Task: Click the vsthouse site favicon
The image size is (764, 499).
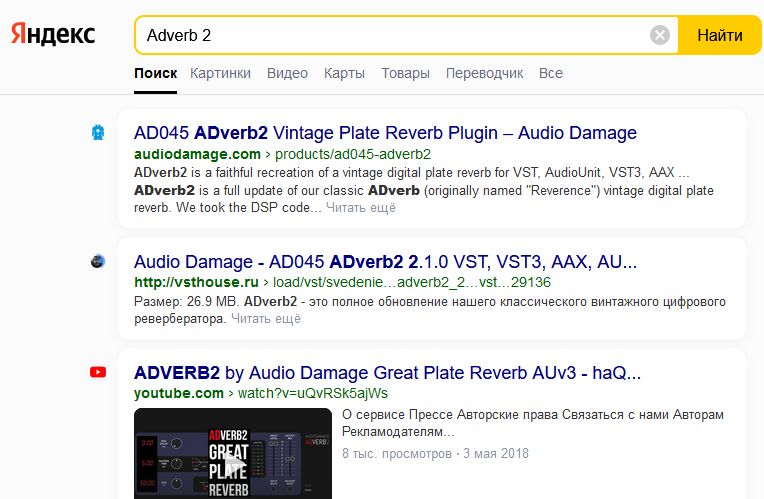Action: (x=98, y=261)
